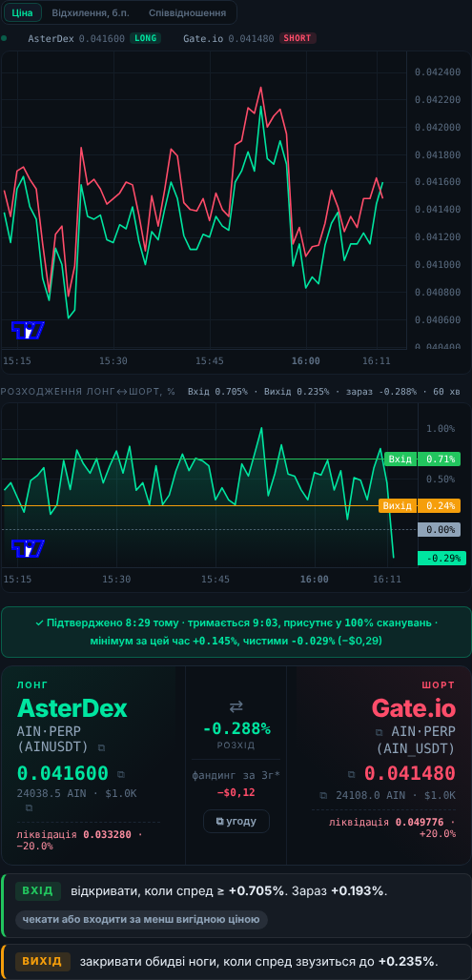The height and width of the screenshot is (980, 472).
Task: Click 'зараз -0.288%' in divergence header
Action: (380, 391)
